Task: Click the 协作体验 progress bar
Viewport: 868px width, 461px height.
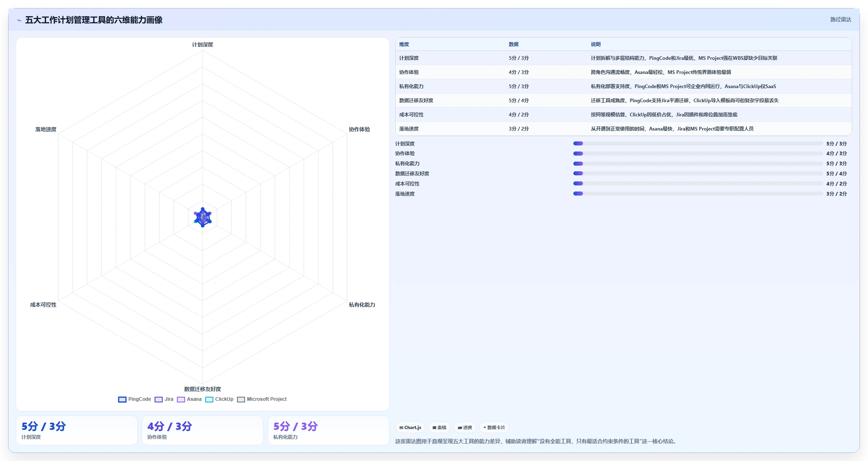Action: click(698, 154)
